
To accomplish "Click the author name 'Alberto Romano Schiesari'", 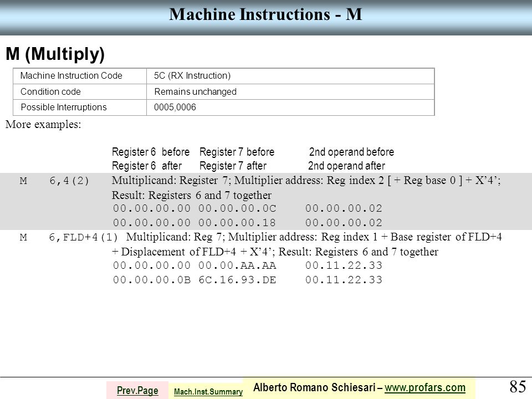I will click(314, 387).
